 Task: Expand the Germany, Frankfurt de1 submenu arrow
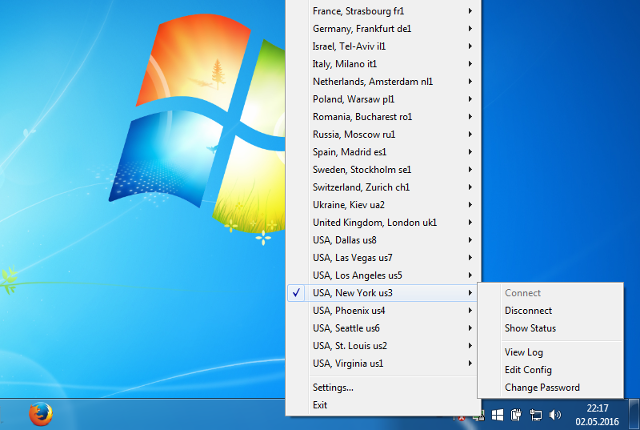(470, 29)
